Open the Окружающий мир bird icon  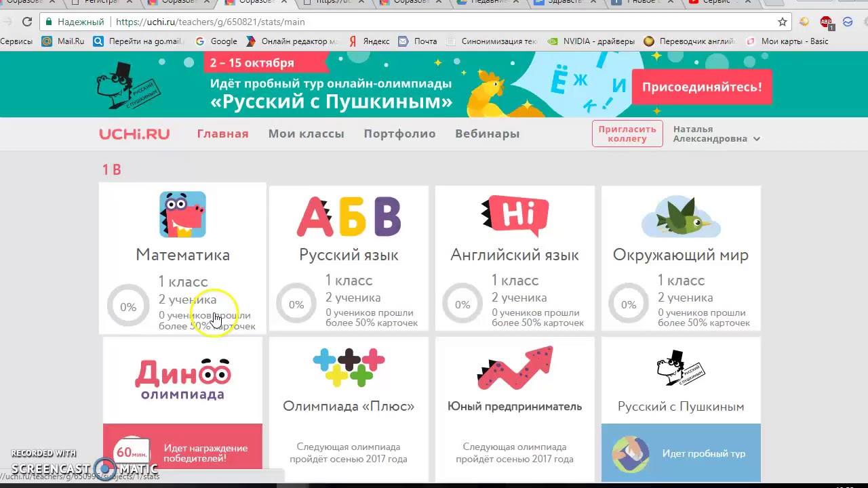[x=681, y=216]
